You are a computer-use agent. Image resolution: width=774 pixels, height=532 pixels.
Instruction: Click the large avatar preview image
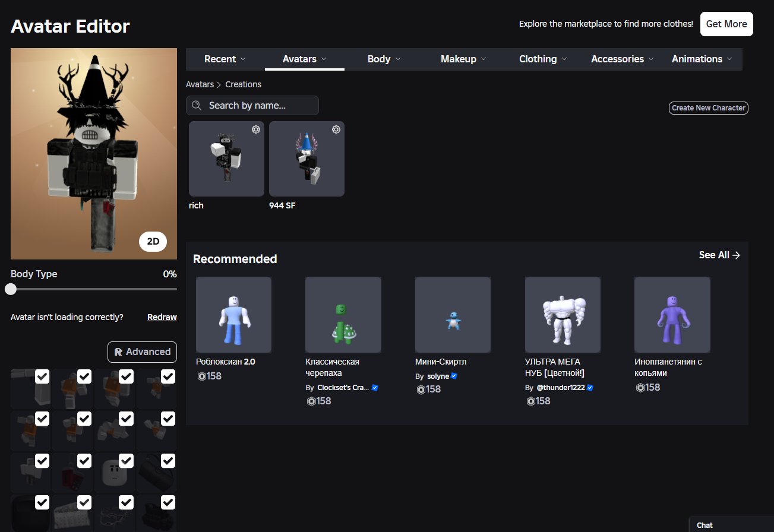94,154
